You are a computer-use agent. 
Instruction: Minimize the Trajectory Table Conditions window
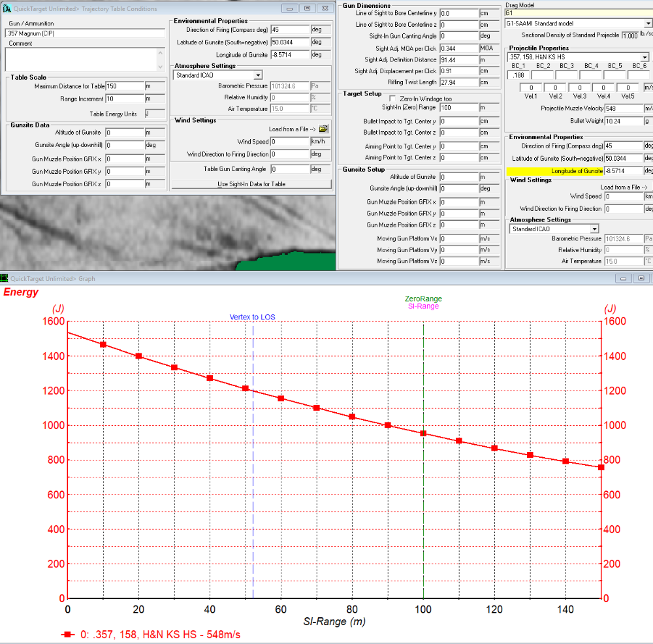point(289,8)
